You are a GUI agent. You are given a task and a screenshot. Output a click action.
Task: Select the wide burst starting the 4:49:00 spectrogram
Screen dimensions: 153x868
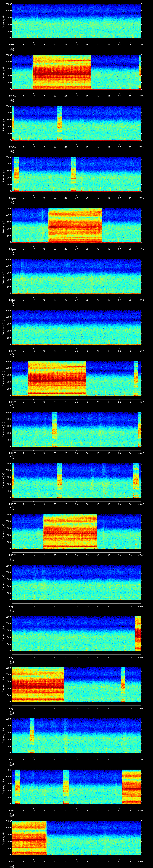pyautogui.click(x=38, y=684)
